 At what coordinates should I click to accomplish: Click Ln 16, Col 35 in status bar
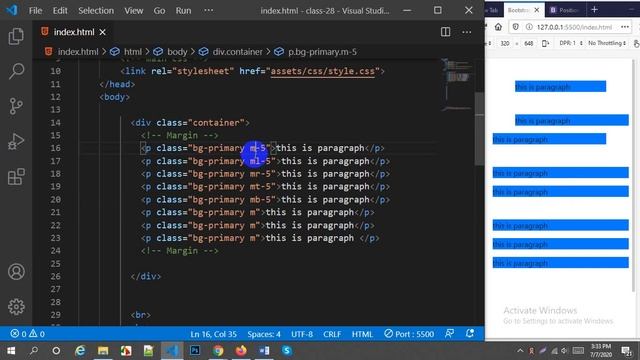(x=213, y=334)
